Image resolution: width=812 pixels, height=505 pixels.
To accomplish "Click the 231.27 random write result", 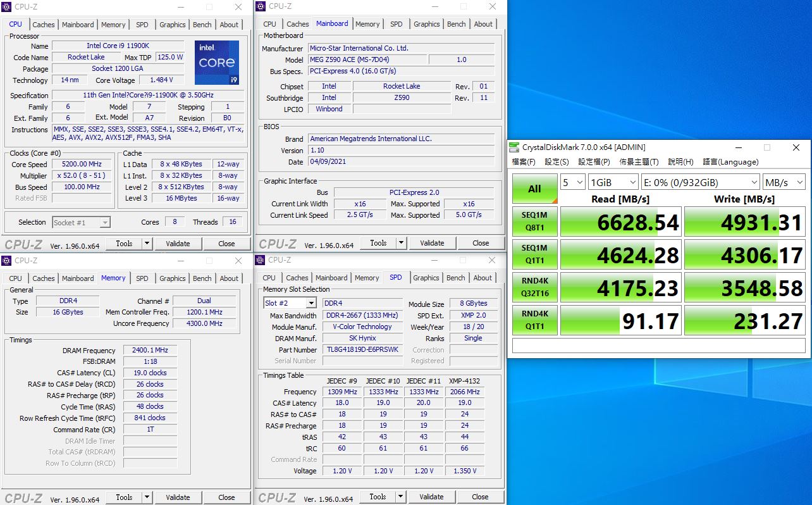I will pos(745,320).
